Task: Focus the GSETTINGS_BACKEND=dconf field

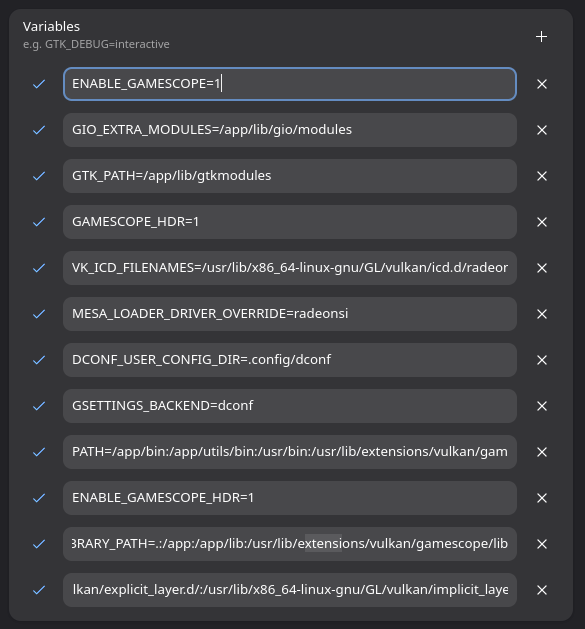Action: tap(290, 406)
